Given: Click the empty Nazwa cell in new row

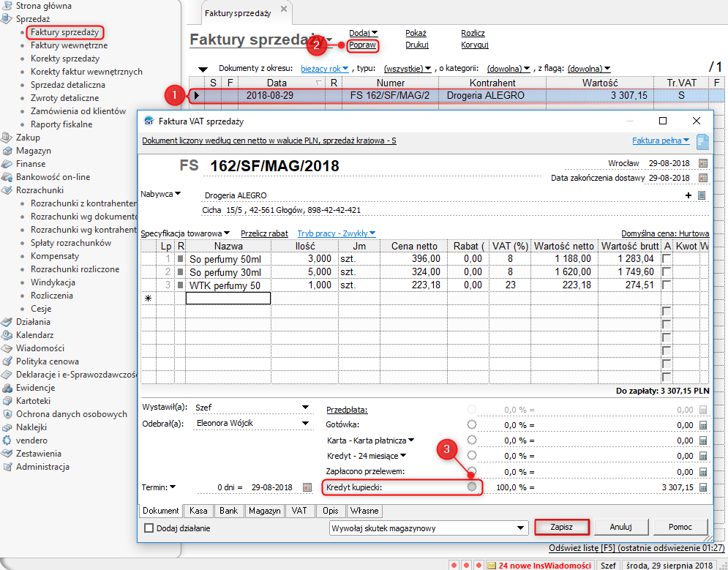Looking at the screenshot, I should pyautogui.click(x=228, y=298).
